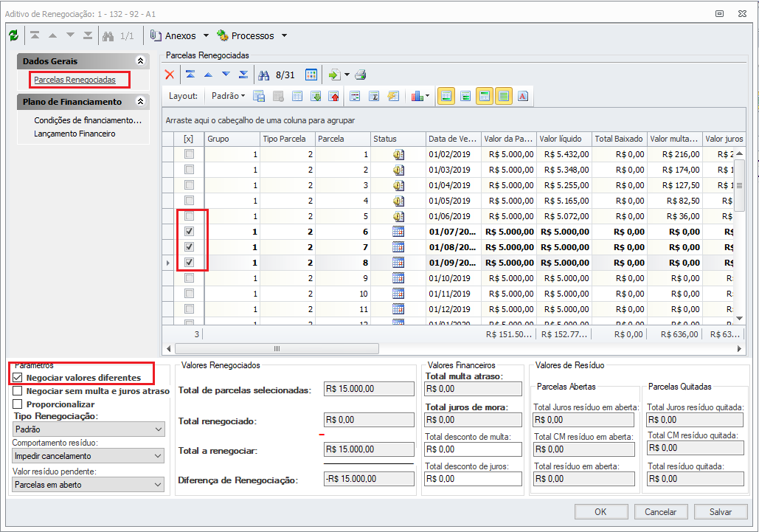This screenshot has height=532, width=759.
Task: Click the grid's vertical scrollbar thumb
Action: pyautogui.click(x=739, y=186)
